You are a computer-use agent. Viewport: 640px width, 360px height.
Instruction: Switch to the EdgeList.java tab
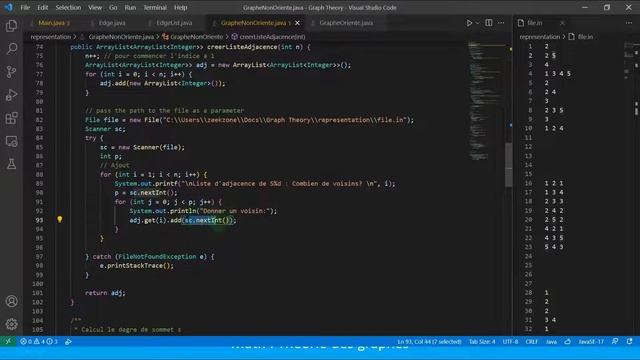[x=174, y=23]
